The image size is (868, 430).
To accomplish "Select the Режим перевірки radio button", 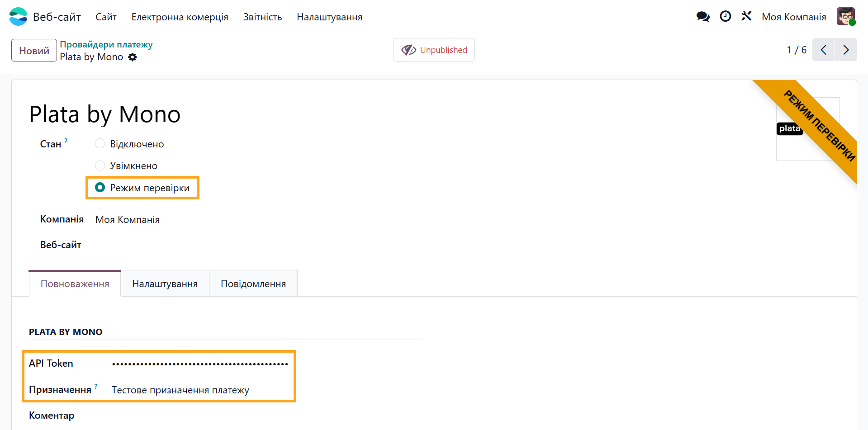I will tap(100, 187).
